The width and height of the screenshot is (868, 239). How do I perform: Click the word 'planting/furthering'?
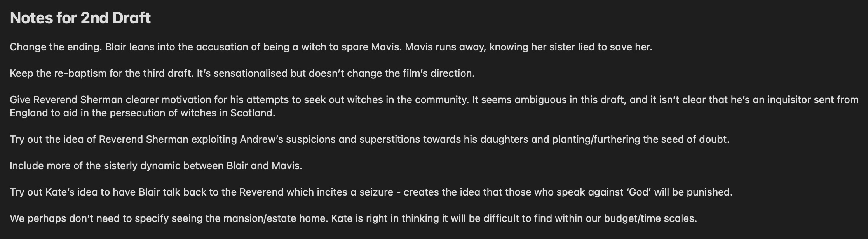(x=596, y=139)
